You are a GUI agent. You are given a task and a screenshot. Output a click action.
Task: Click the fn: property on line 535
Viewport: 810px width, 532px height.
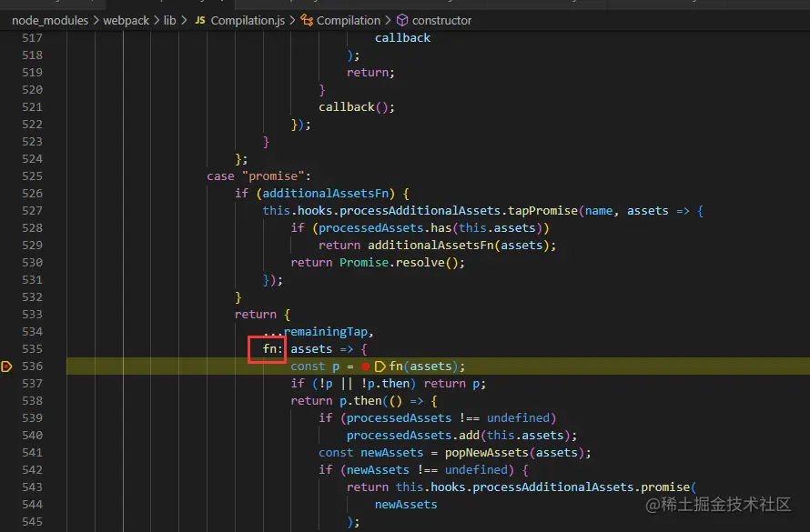click(x=273, y=349)
